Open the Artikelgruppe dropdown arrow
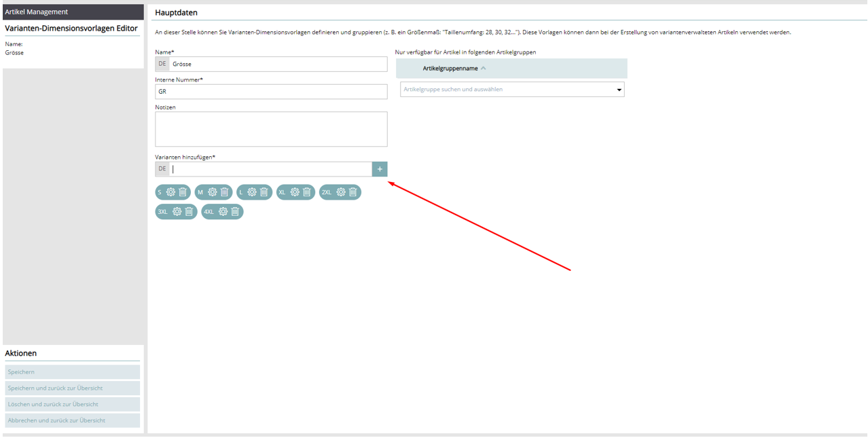The image size is (868, 438). coord(619,90)
